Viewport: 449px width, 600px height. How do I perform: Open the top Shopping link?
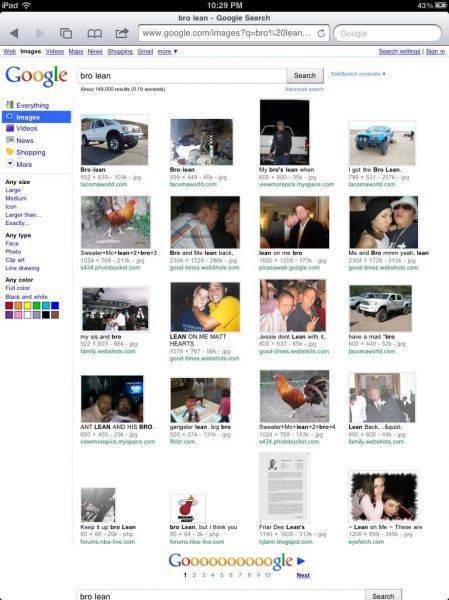[120, 52]
